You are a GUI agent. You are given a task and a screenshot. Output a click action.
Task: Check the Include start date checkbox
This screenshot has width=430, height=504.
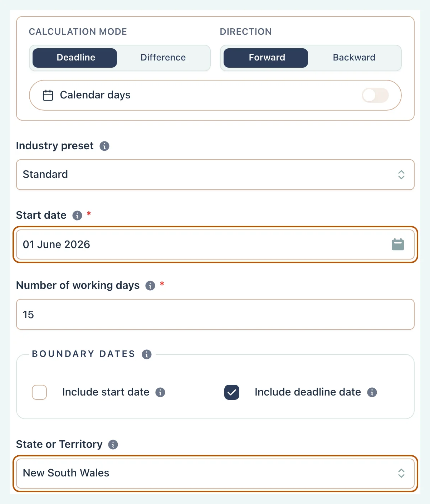39,392
